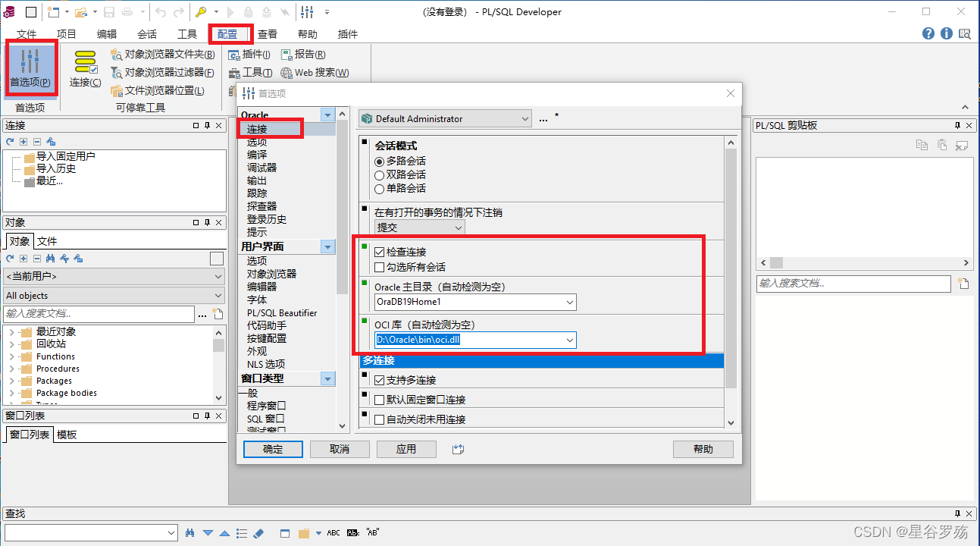Click the help question mark icon
980x546 pixels.
pos(928,34)
